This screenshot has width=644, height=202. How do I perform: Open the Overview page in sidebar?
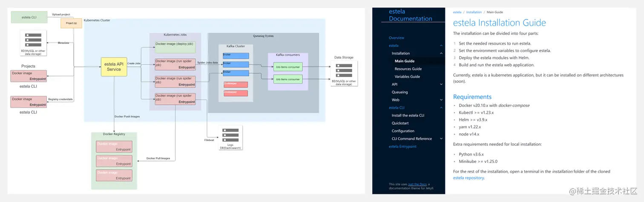(397, 38)
